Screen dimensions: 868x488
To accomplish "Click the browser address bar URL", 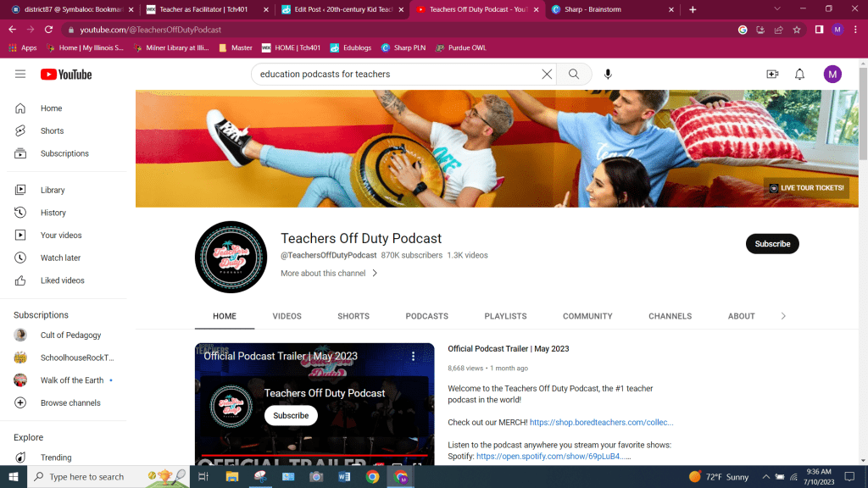I will (151, 30).
